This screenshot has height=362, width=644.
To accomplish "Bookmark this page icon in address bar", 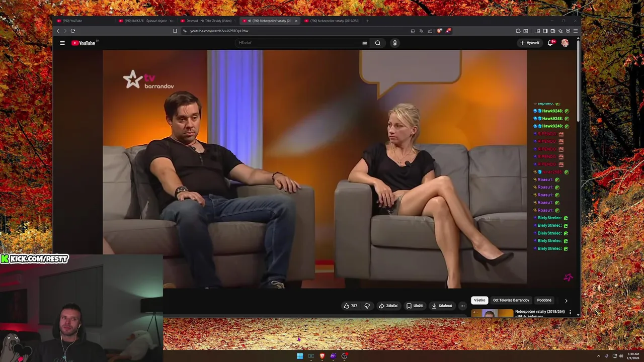I will pyautogui.click(x=175, y=31).
